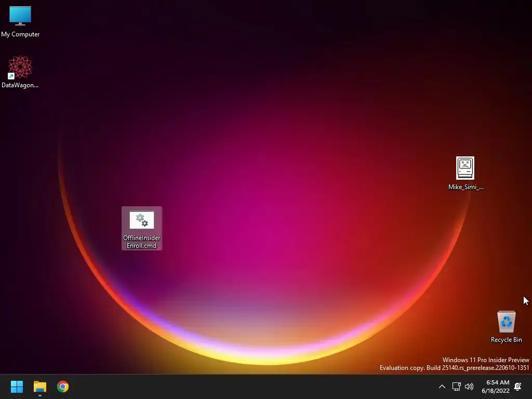Click the OfflineInsider Enroll.cmd label text
Screen dimensions: 532x399
coord(141,242)
